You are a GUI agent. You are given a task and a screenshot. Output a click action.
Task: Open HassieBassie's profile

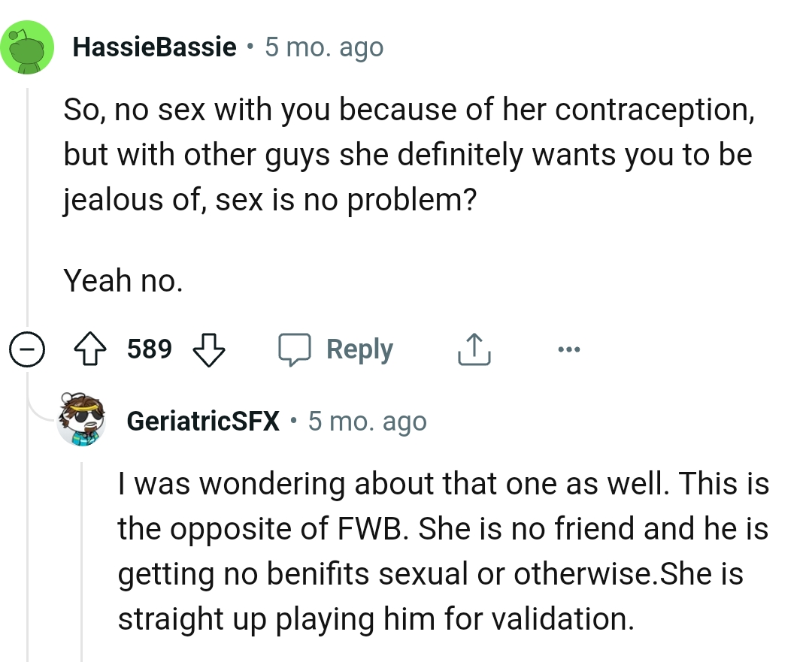click(x=153, y=47)
